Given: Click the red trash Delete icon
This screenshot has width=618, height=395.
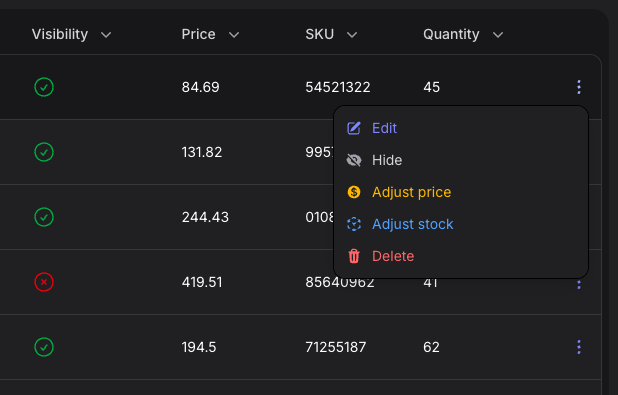Looking at the screenshot, I should click(x=354, y=256).
